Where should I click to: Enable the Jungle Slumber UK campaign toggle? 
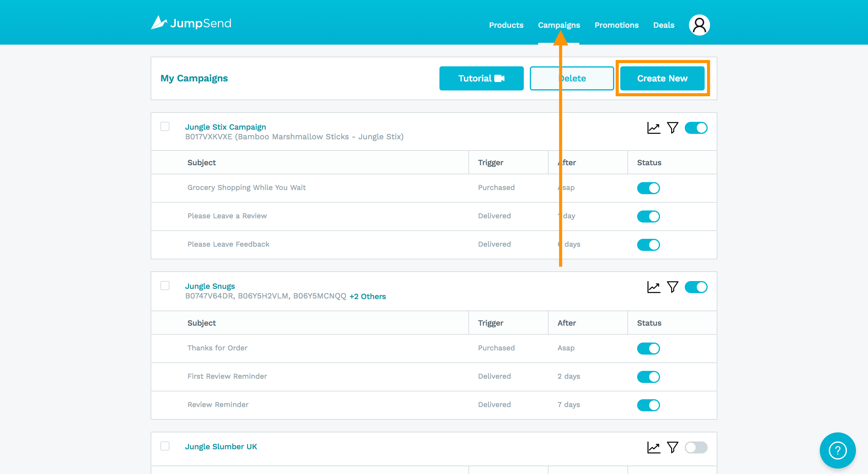click(696, 447)
